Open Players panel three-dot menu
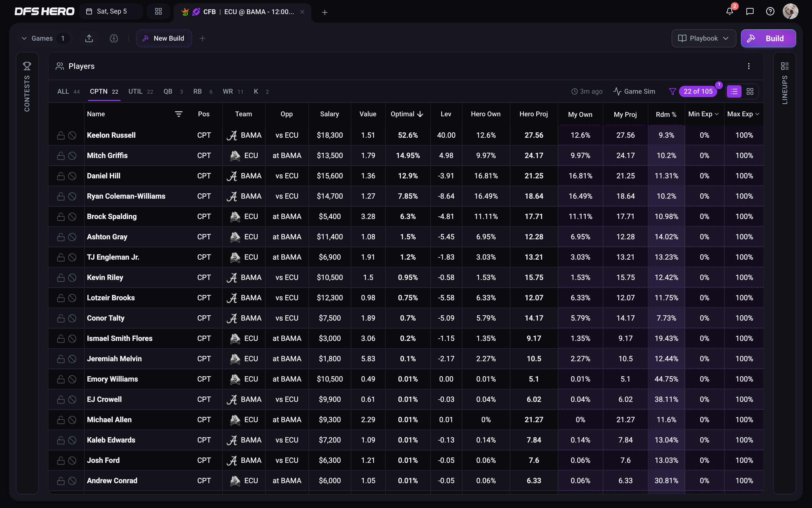 [x=749, y=66]
